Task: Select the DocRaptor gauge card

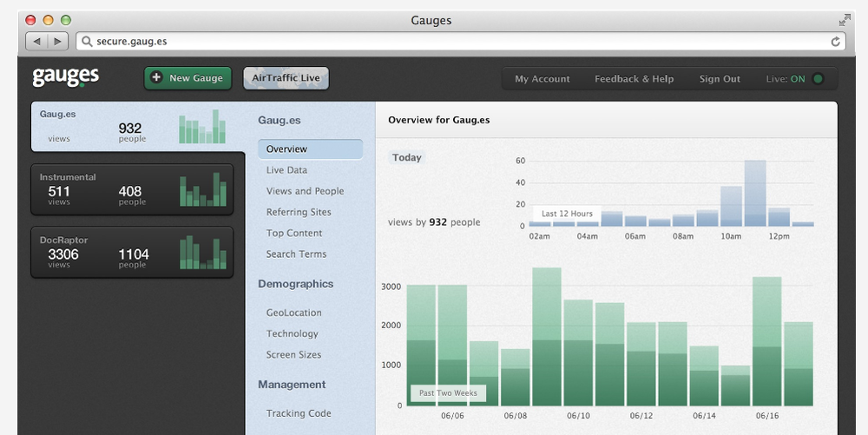Action: pos(132,253)
